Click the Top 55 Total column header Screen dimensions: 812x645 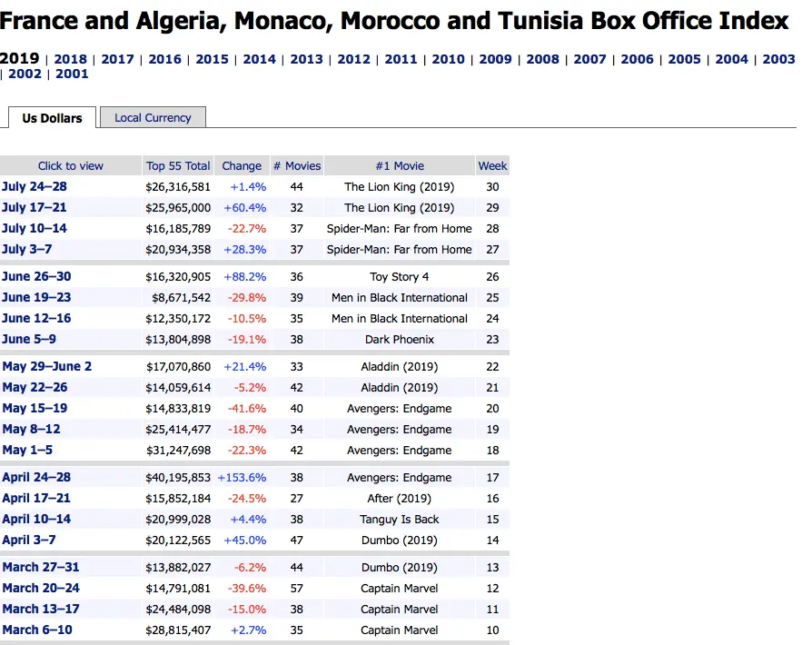tap(178, 166)
